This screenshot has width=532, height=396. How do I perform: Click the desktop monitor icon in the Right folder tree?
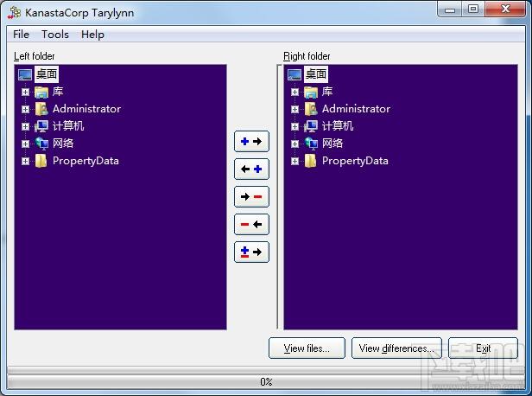coord(294,74)
